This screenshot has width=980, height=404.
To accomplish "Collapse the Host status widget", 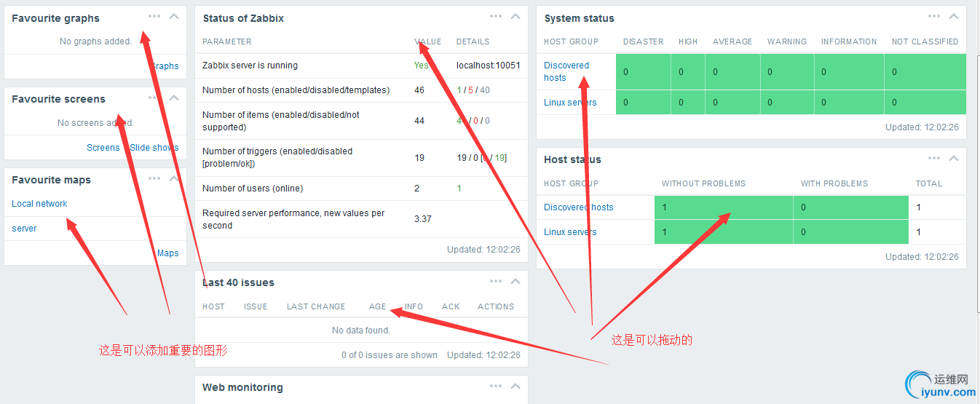I will (x=954, y=158).
